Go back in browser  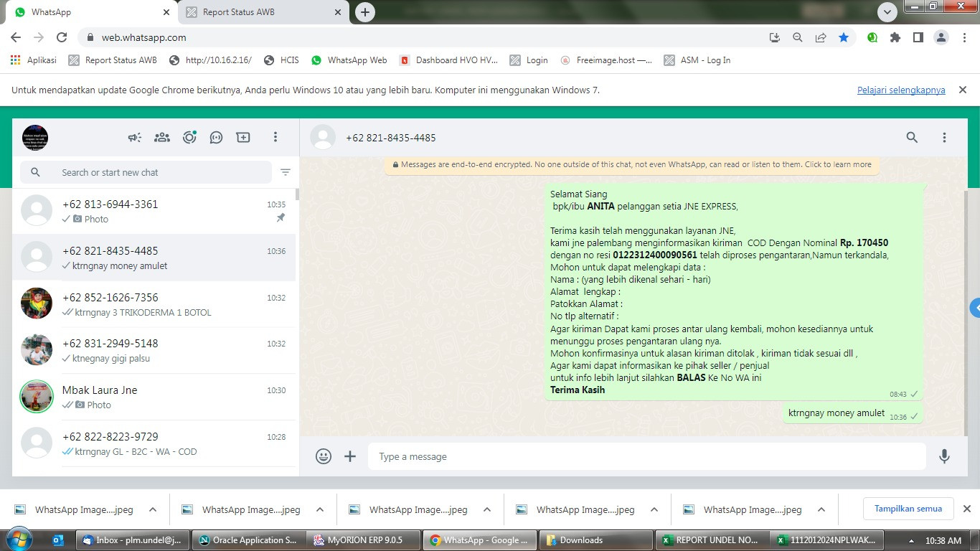click(x=16, y=37)
